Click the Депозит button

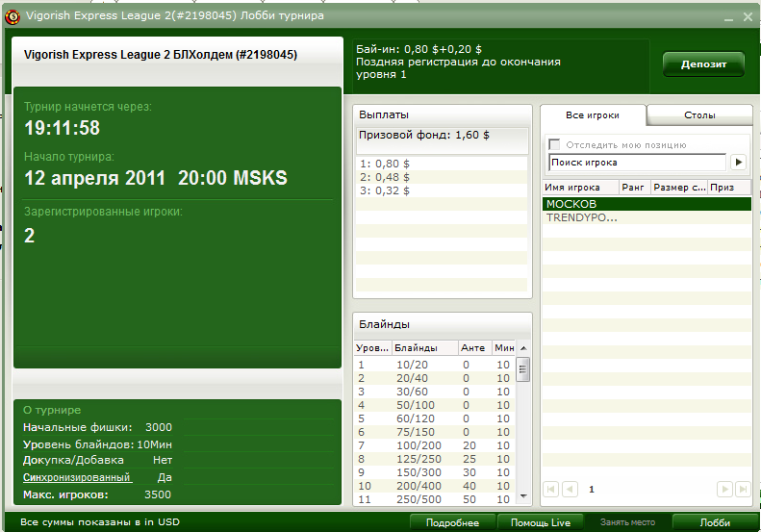pos(703,64)
